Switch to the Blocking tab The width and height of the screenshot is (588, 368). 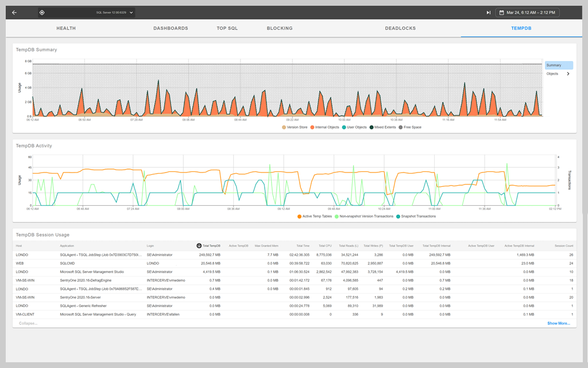(x=280, y=28)
